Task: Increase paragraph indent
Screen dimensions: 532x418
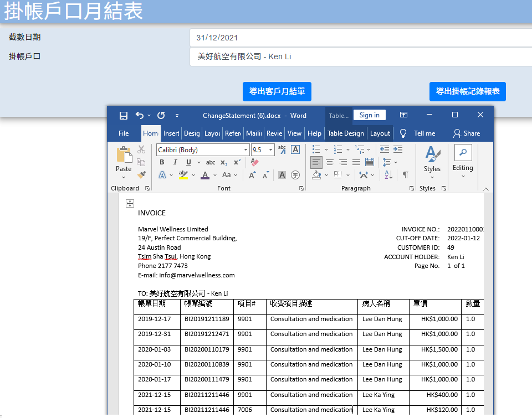Action: [398, 149]
